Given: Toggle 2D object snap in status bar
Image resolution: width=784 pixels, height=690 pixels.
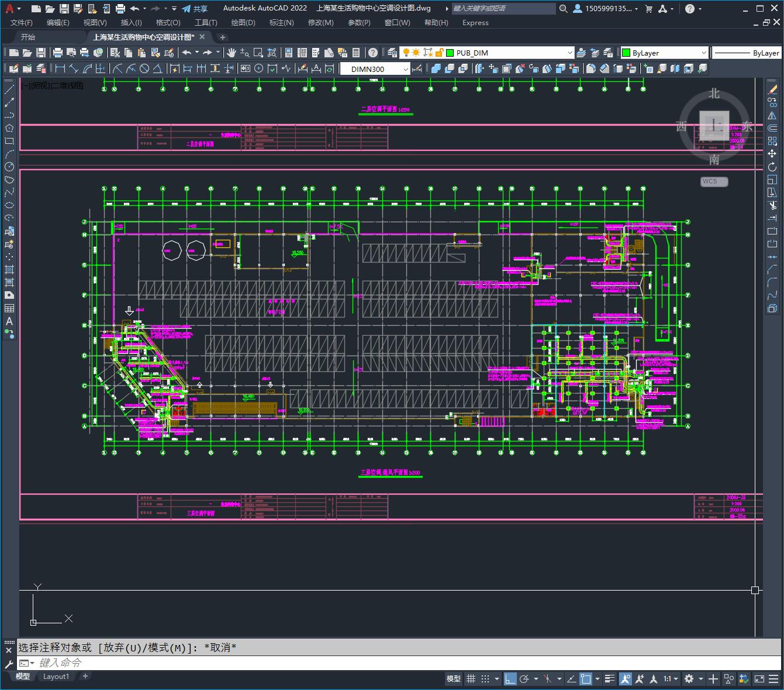Looking at the screenshot, I should pos(586,679).
